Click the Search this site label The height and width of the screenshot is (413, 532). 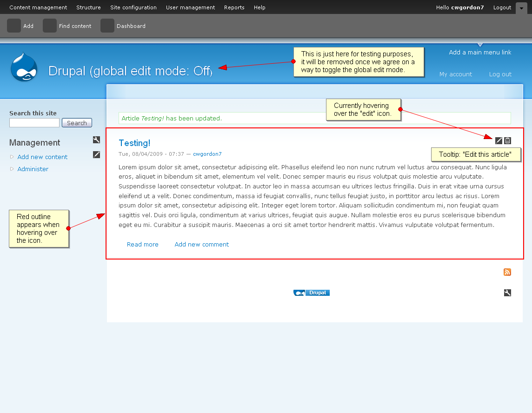pyautogui.click(x=33, y=113)
